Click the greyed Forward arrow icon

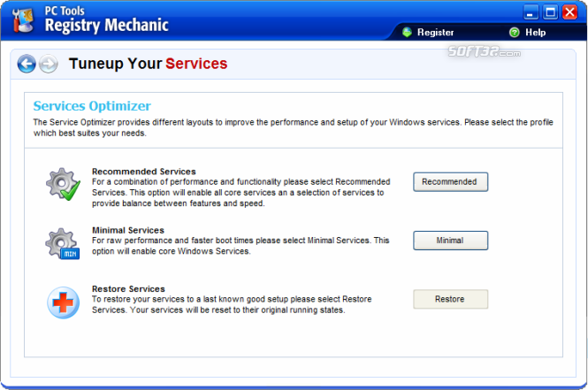(x=49, y=64)
